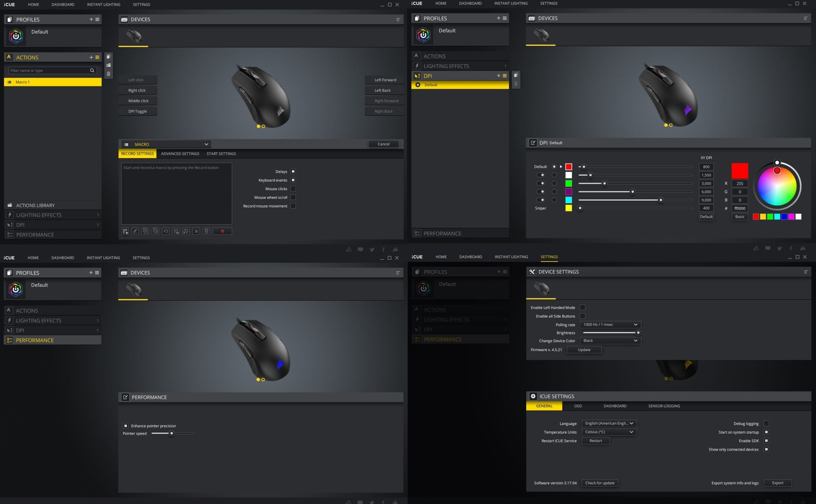
Task: Click trash icon in macro editor toolbar
Action: 207,231
